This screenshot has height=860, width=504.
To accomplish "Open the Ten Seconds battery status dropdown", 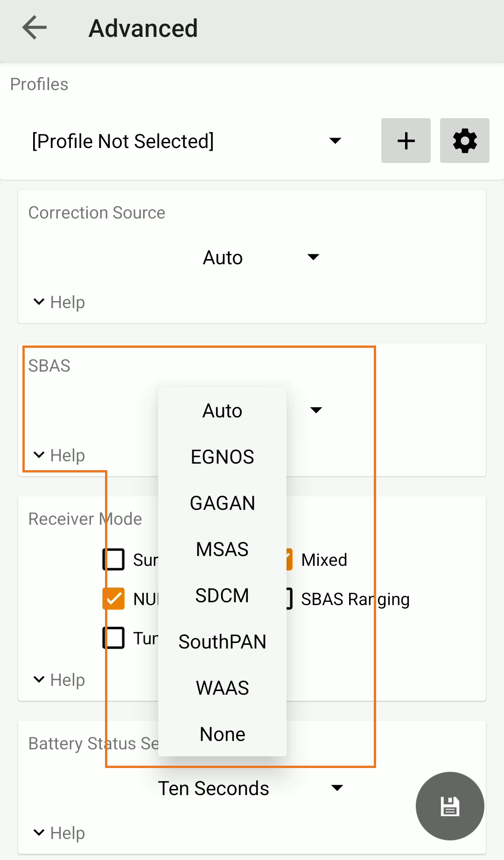I will (251, 788).
